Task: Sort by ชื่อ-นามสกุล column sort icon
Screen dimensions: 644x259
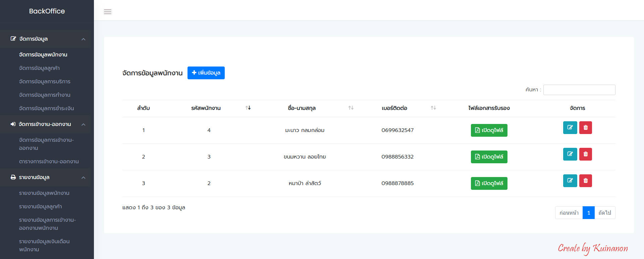Action: [x=351, y=108]
